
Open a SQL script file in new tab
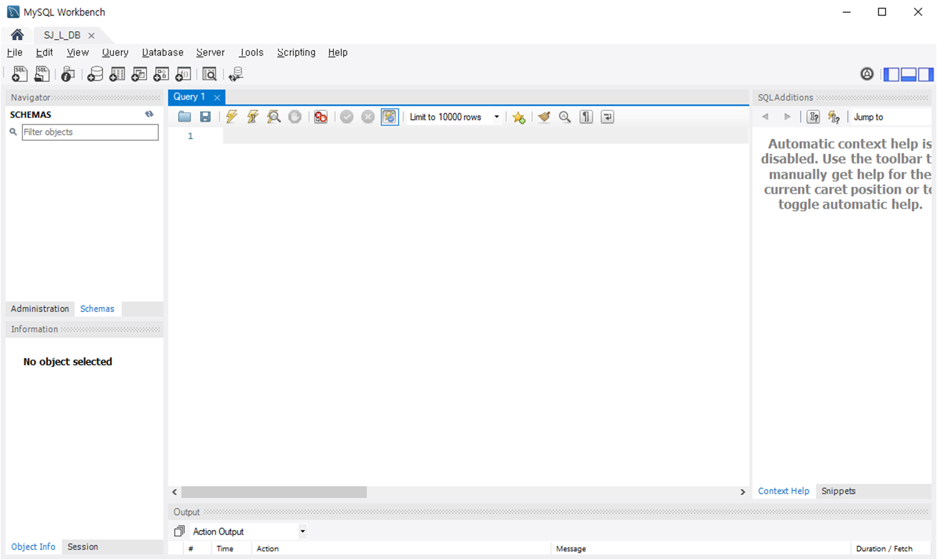tap(42, 74)
